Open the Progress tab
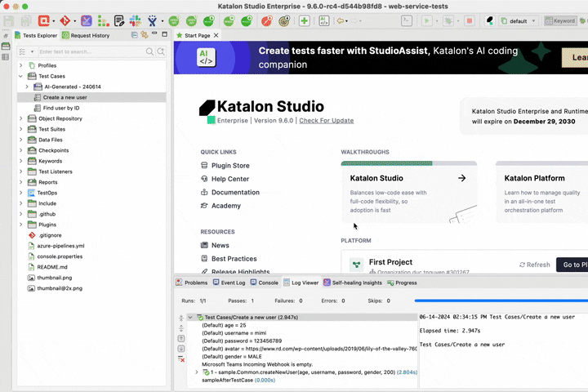The height and width of the screenshot is (392, 588). (402, 283)
